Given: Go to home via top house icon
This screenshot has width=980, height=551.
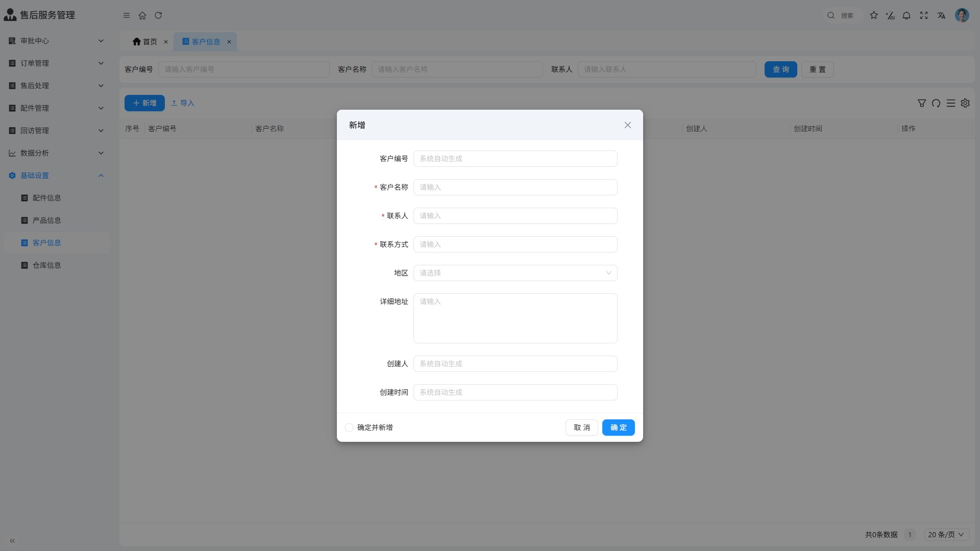Looking at the screenshot, I should click(x=142, y=15).
